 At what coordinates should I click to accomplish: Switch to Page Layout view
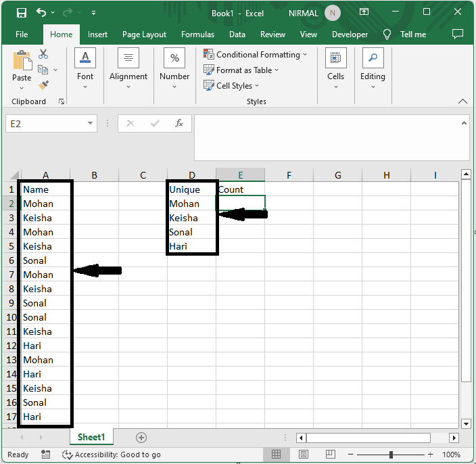pos(304,455)
